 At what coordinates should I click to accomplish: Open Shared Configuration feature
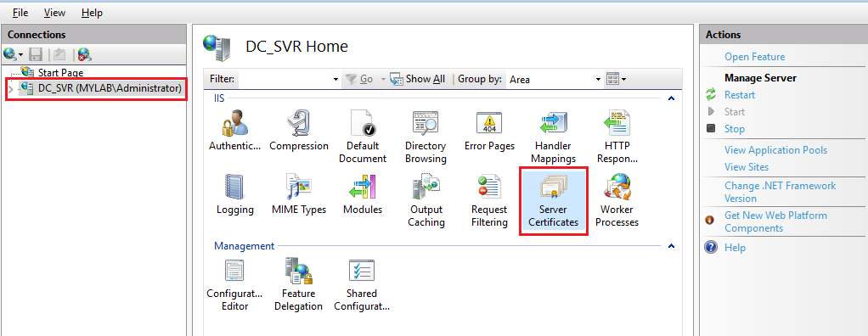pos(362,272)
